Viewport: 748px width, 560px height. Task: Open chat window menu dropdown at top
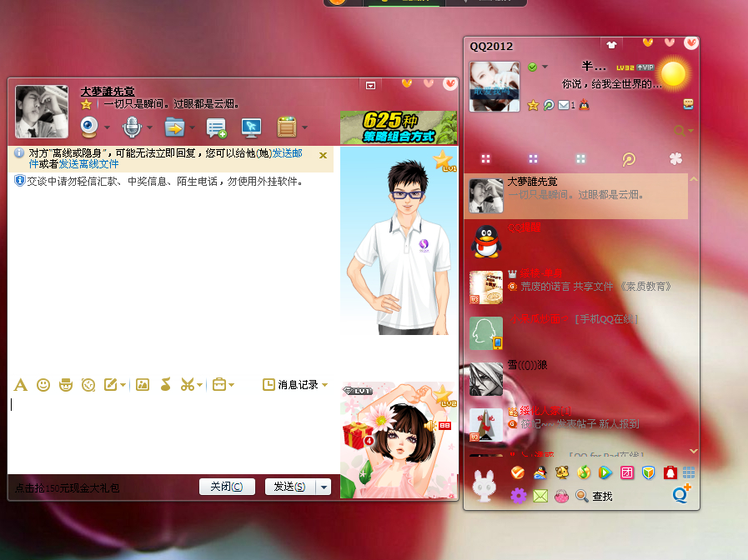(370, 85)
